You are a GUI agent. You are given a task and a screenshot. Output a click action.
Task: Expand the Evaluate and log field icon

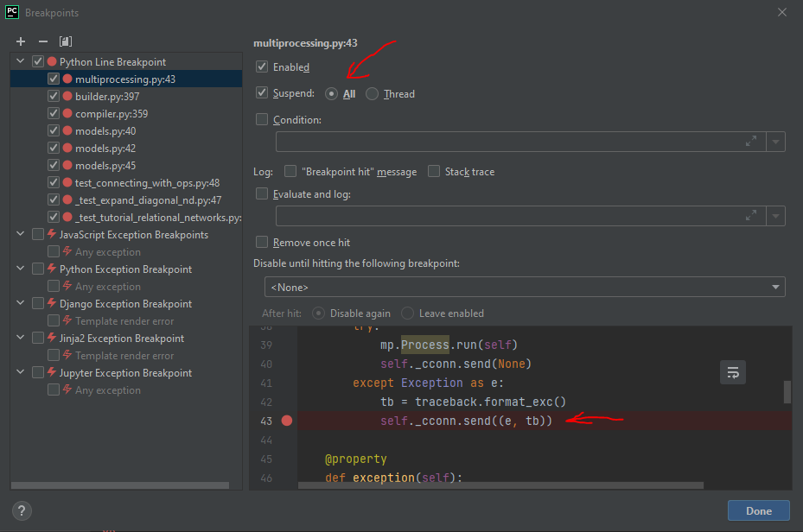751,216
